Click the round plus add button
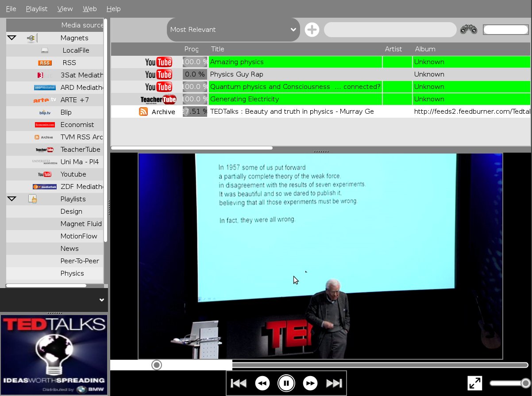The image size is (532, 396). tap(312, 30)
